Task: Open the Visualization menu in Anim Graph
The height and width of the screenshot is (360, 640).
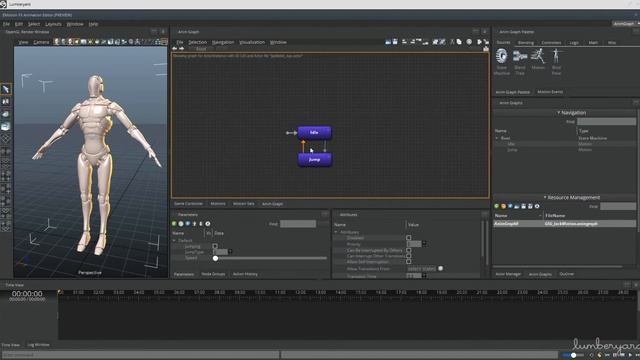Action: point(252,42)
